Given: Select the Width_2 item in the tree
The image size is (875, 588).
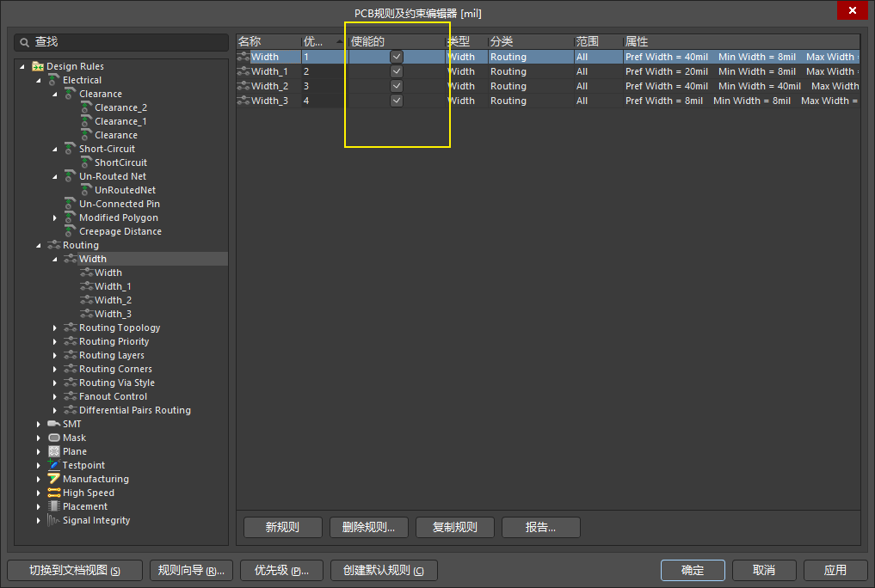Looking at the screenshot, I should coord(113,300).
